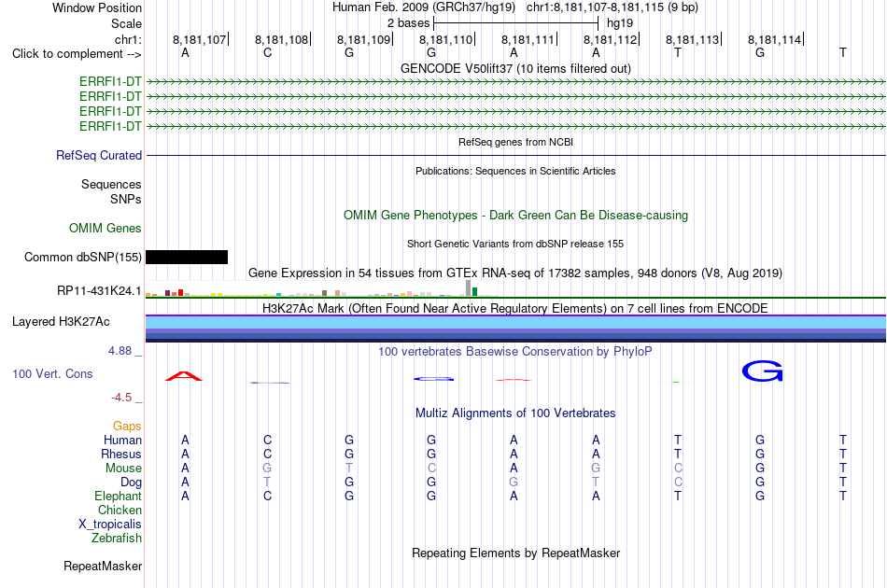This screenshot has width=887, height=588.
Task: Click the 100 Vert. Cons track label
Action: [x=52, y=373]
